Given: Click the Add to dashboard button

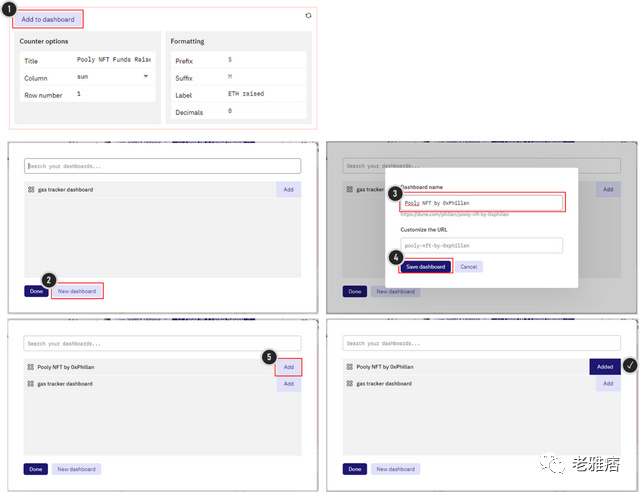Looking at the screenshot, I should [x=48, y=19].
